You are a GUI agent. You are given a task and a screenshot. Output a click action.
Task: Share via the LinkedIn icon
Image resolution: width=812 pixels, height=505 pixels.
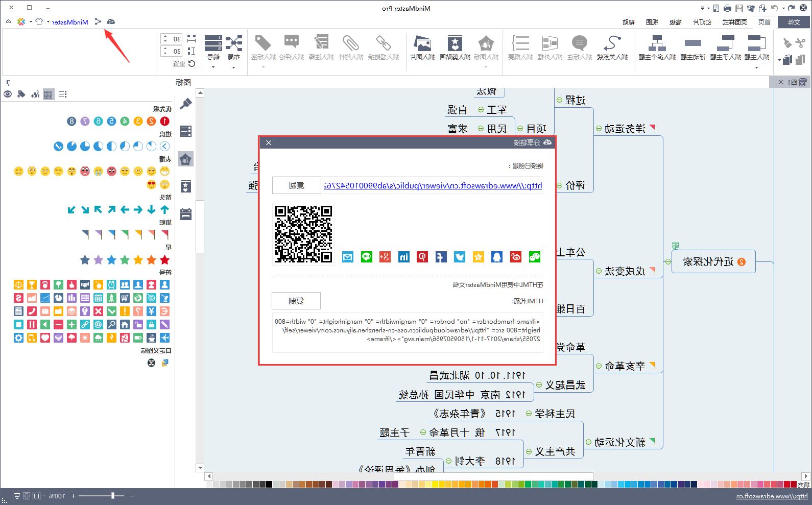(x=404, y=257)
